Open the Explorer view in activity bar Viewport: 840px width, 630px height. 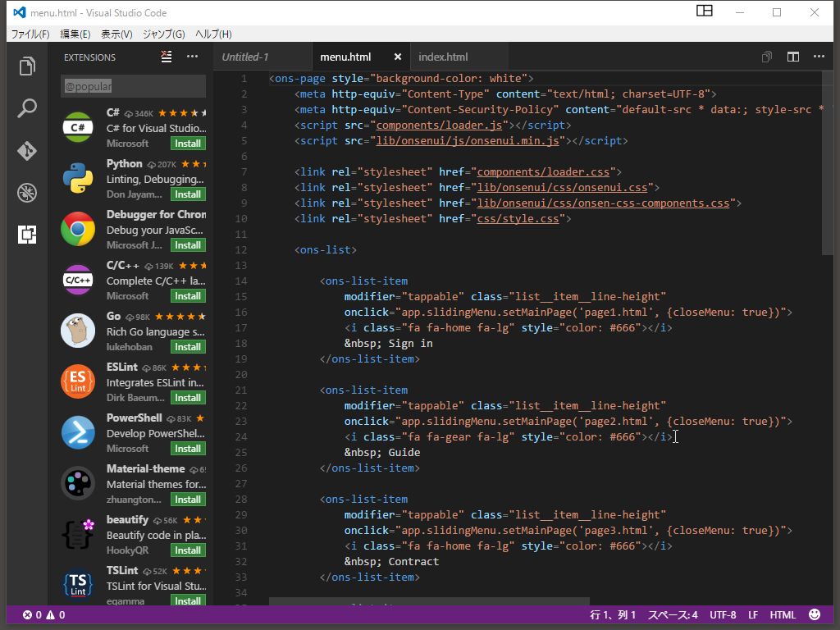27,66
